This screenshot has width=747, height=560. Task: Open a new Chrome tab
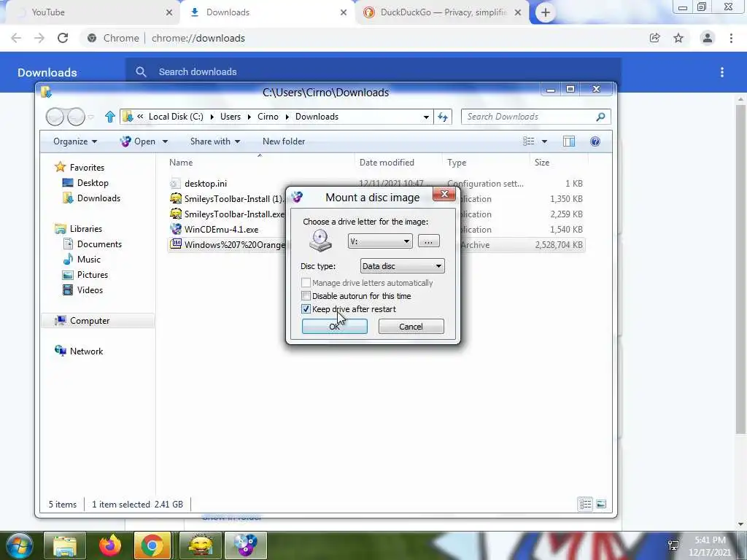546,12
